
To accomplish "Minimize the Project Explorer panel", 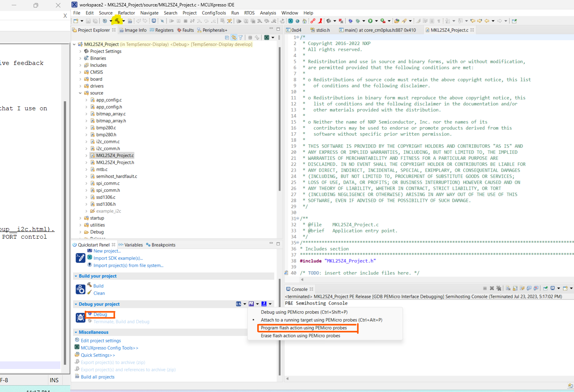I will point(271,29).
